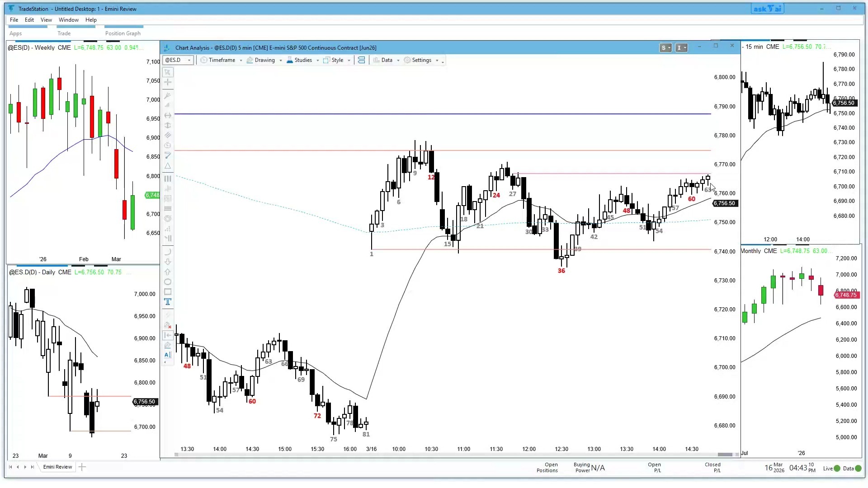Select the rectangle drawing tool
The height and width of the screenshot is (488, 868).
tap(168, 292)
